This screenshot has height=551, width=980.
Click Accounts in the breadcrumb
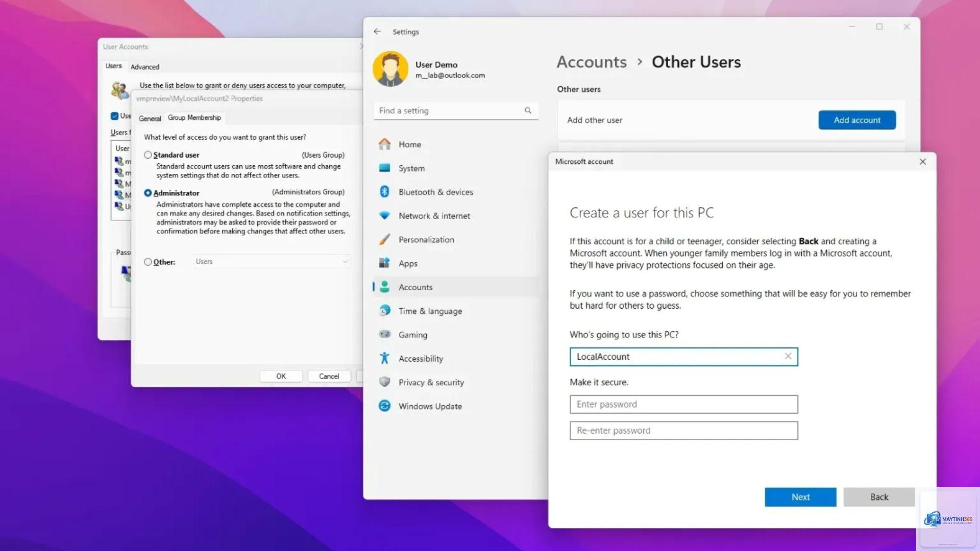tap(592, 62)
